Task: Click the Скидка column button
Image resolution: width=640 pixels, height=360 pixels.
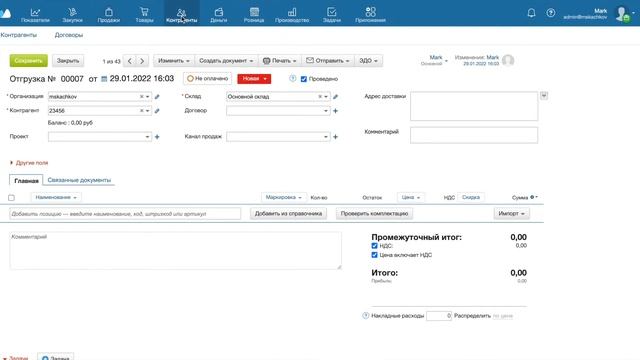Action: (471, 197)
